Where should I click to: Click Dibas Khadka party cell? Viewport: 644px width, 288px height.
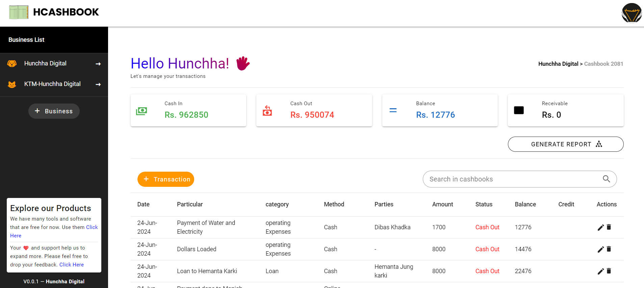point(392,227)
